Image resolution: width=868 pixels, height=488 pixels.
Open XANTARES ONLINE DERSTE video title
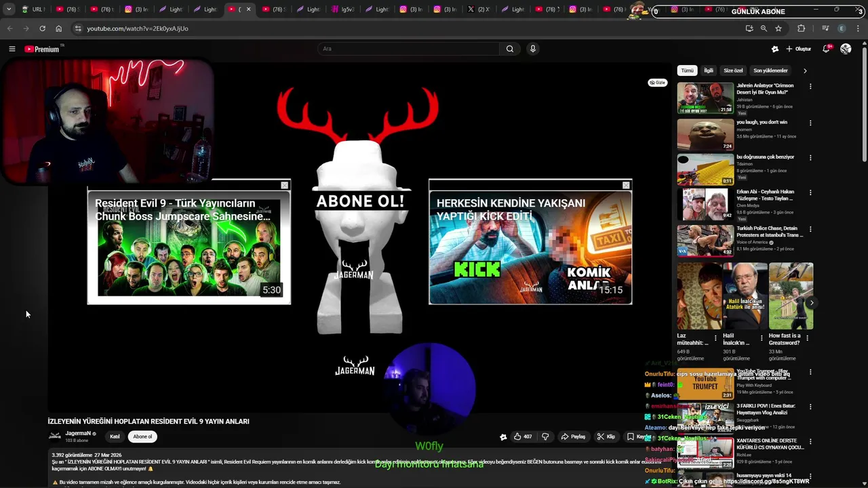pyautogui.click(x=770, y=444)
